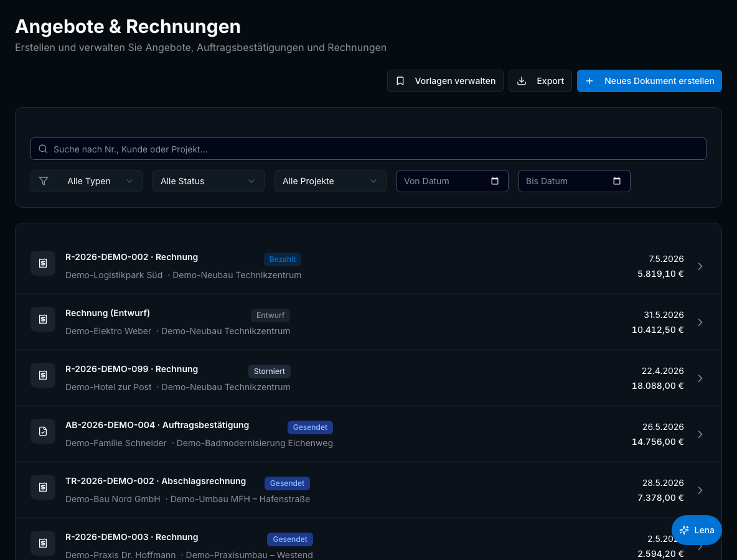Click the amount 18.088,00 €

pyautogui.click(x=657, y=385)
